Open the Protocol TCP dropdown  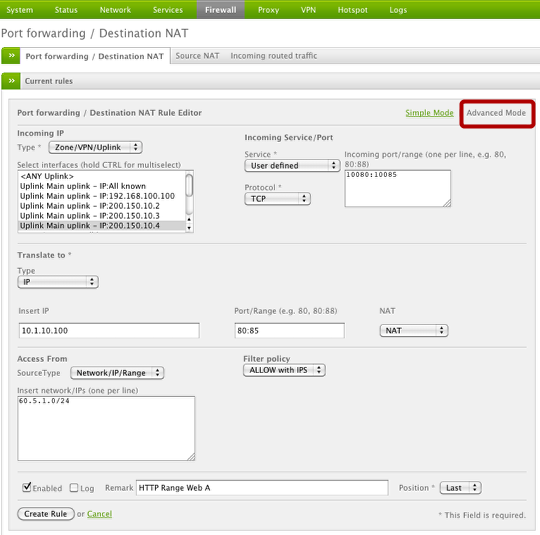coord(278,199)
